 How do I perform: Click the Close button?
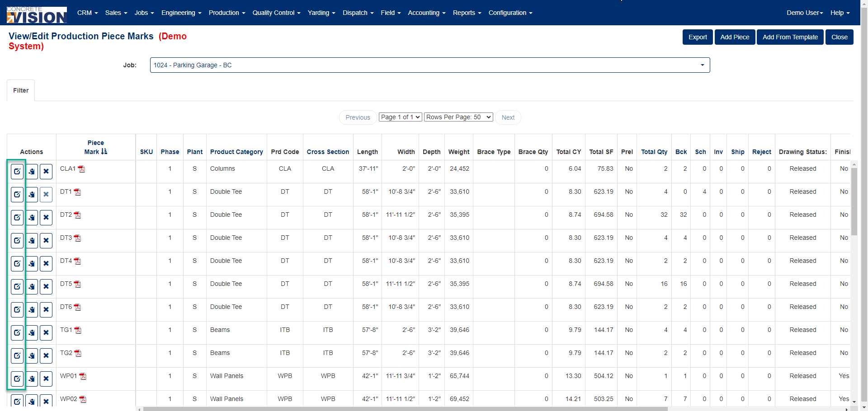point(840,37)
